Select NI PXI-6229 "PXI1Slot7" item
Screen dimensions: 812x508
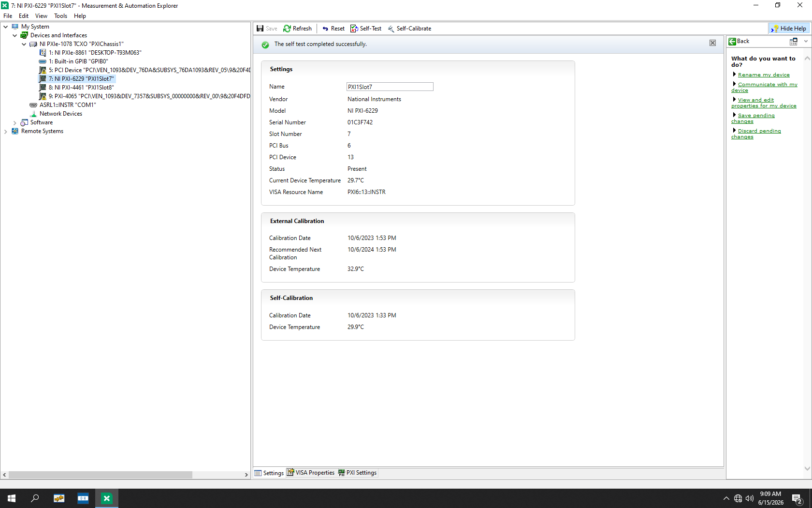[x=81, y=79]
